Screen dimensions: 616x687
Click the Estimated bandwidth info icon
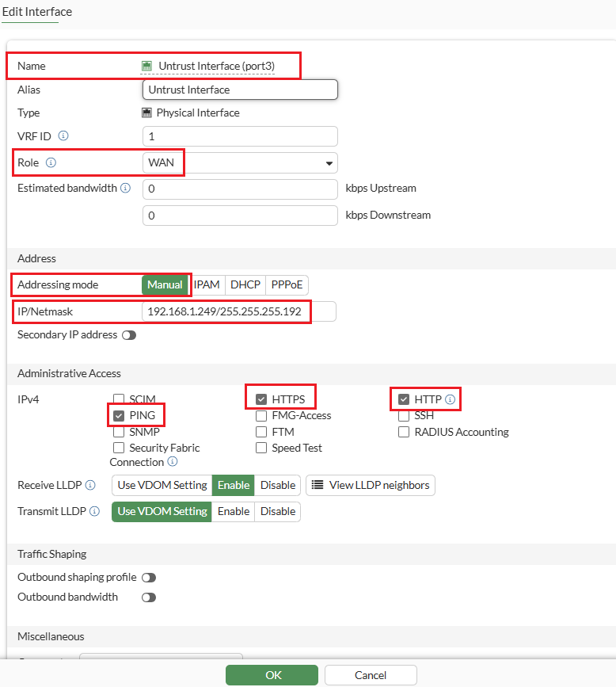pyautogui.click(x=125, y=188)
